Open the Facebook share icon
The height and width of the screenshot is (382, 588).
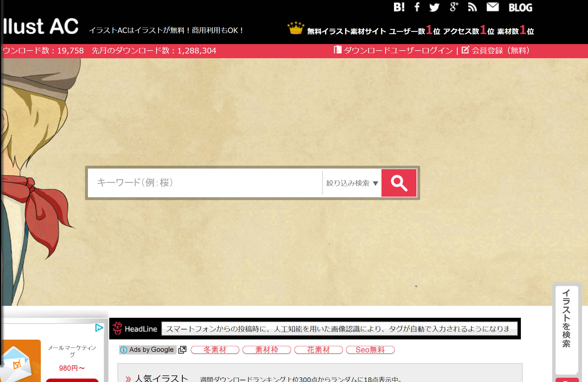click(x=417, y=7)
